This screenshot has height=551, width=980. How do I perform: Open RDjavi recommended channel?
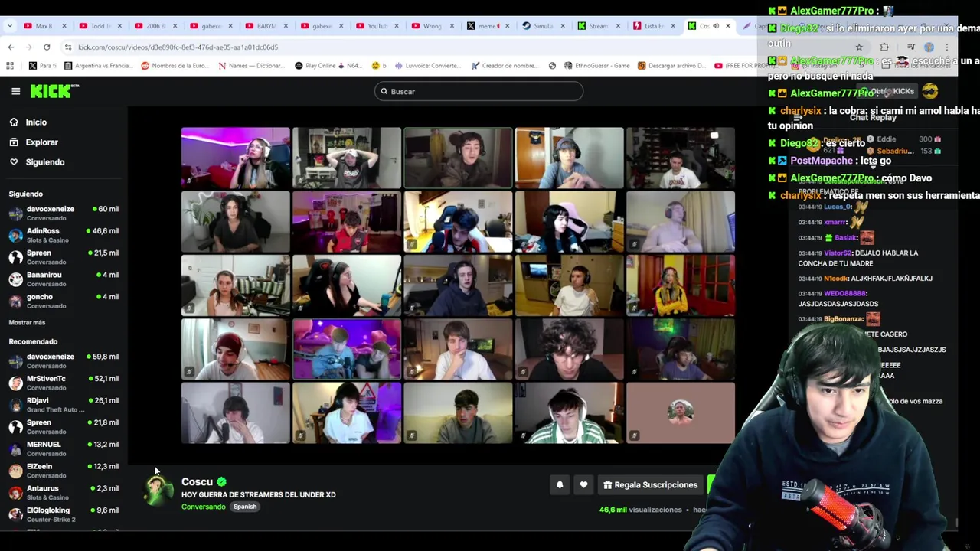pyautogui.click(x=64, y=405)
